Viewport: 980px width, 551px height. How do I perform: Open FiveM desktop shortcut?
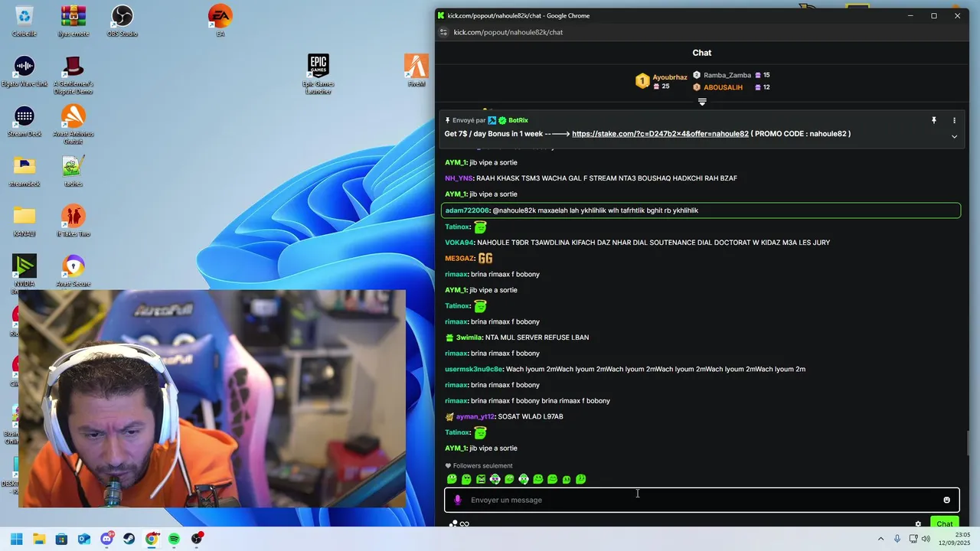tap(416, 70)
